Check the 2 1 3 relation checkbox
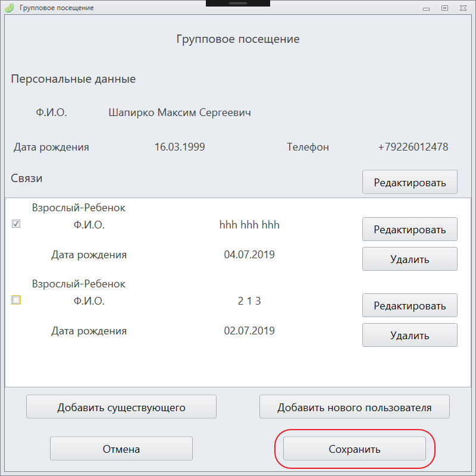The image size is (476, 476). coord(16,300)
